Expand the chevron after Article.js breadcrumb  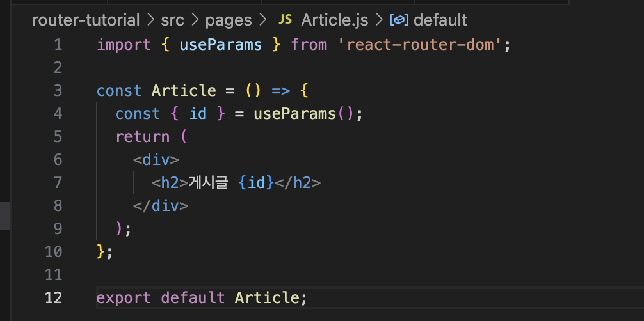click(x=379, y=20)
